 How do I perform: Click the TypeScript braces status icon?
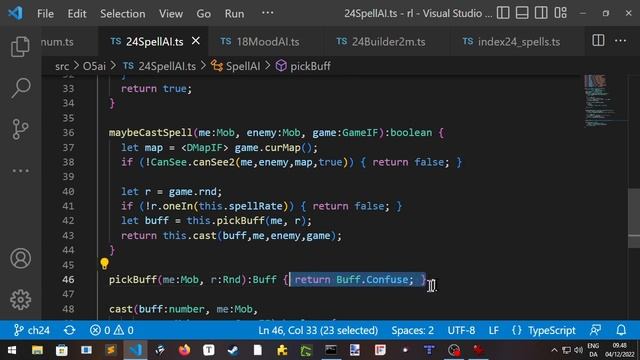click(x=516, y=330)
